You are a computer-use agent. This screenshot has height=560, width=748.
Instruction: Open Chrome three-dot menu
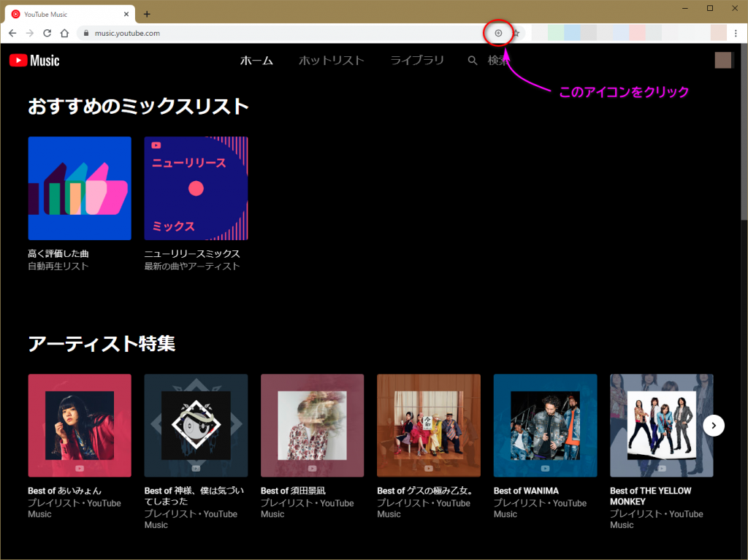(736, 33)
